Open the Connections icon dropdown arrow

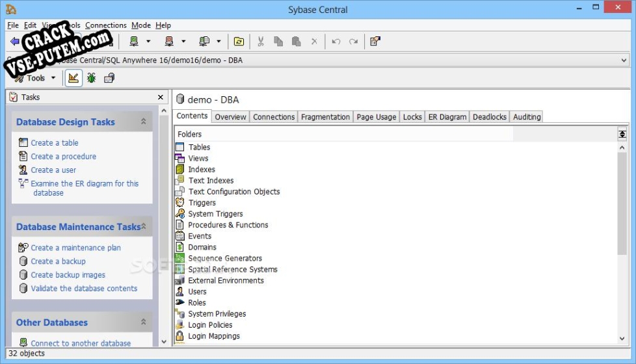(x=219, y=42)
